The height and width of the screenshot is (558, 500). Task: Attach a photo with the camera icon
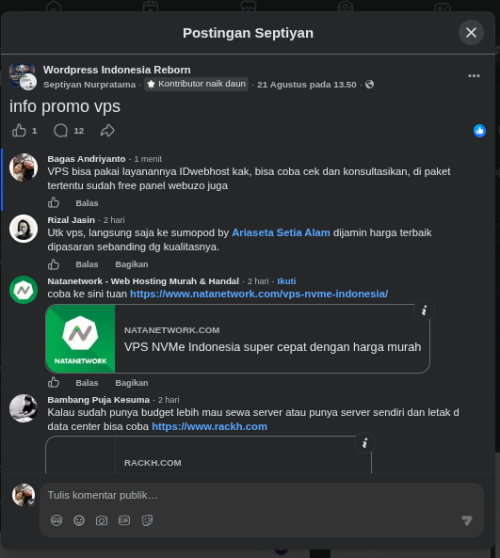(x=101, y=520)
